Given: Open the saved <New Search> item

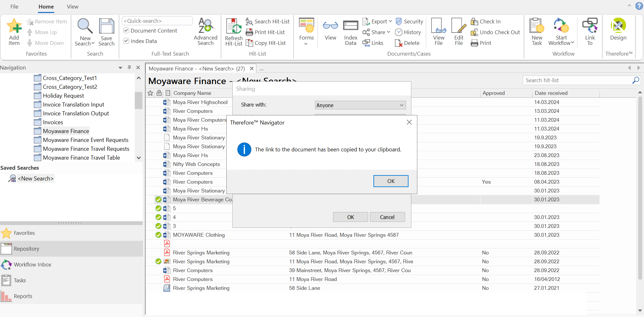Looking at the screenshot, I should 36,179.
